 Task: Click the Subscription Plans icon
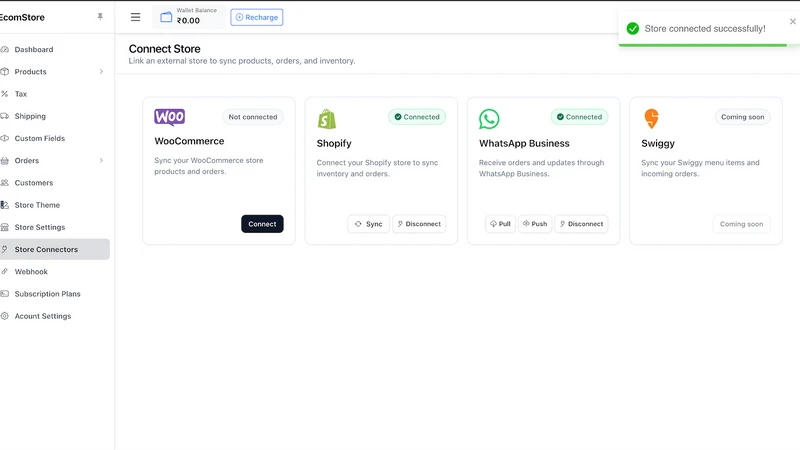point(5,294)
